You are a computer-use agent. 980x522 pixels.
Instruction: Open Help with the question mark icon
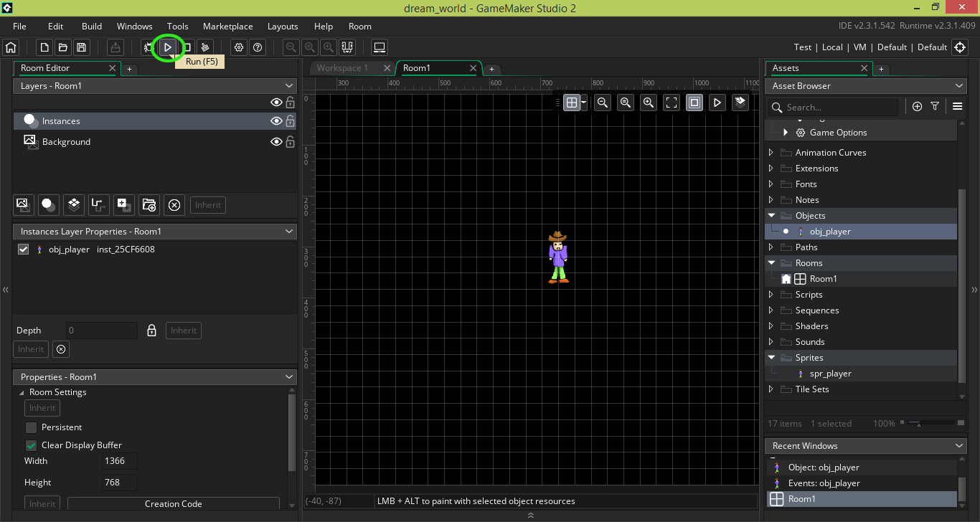pos(258,47)
